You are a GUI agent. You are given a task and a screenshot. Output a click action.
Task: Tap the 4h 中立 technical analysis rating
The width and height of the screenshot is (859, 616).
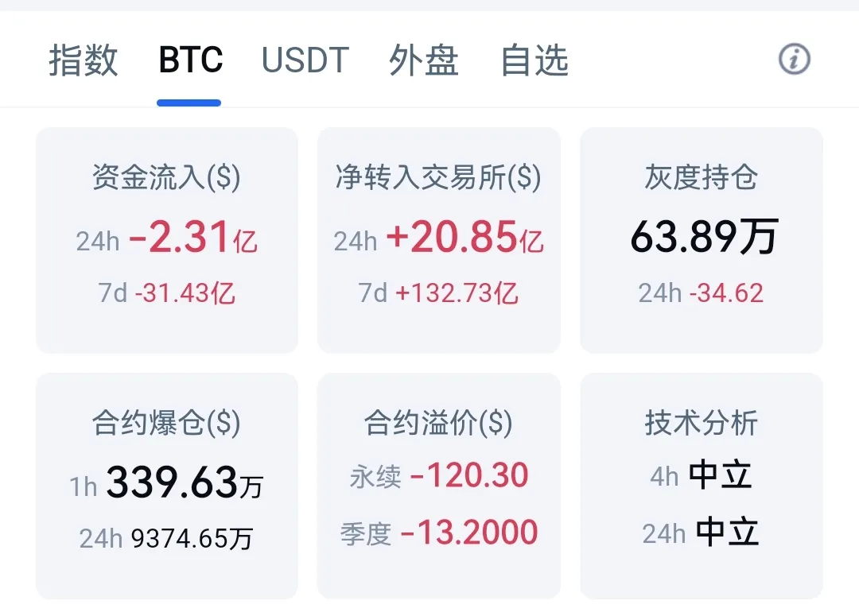click(701, 475)
